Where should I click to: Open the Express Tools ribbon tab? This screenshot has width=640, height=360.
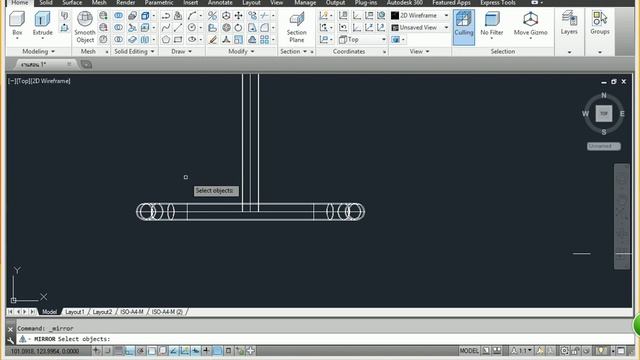(498, 3)
